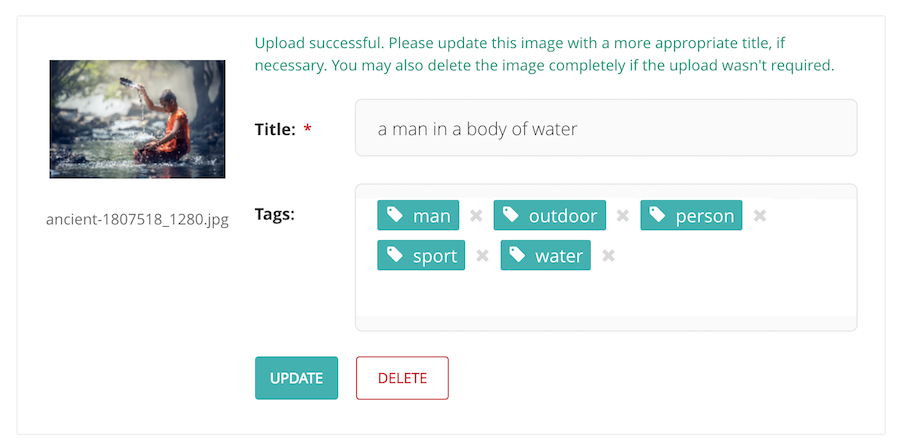Click the tag icon on the "man" chip
The image size is (900, 448).
[394, 215]
